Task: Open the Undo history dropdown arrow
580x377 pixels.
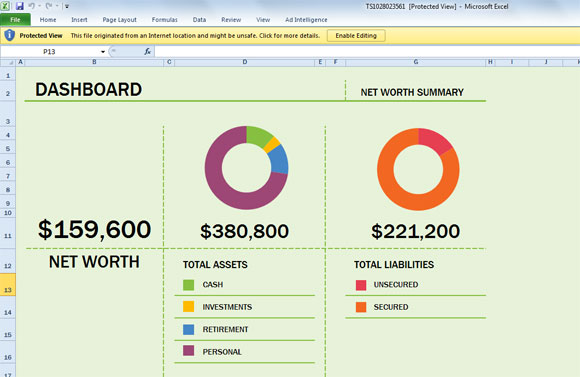Action: [39, 6]
